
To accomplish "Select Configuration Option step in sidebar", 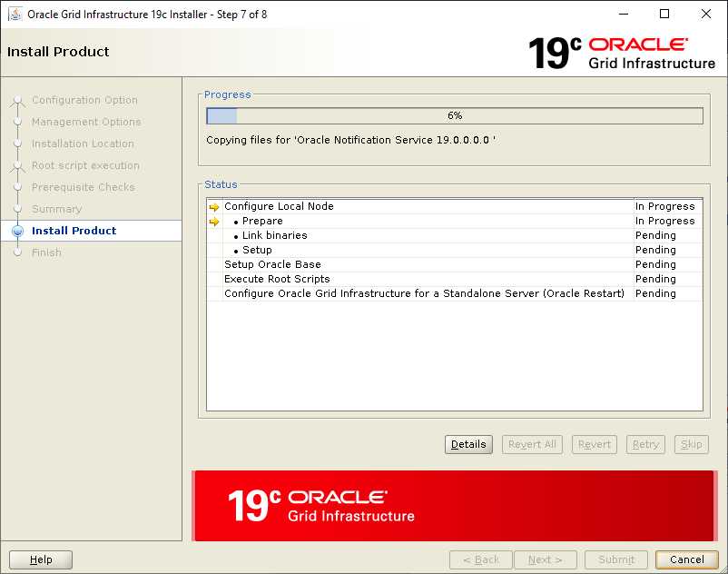I will (84, 100).
